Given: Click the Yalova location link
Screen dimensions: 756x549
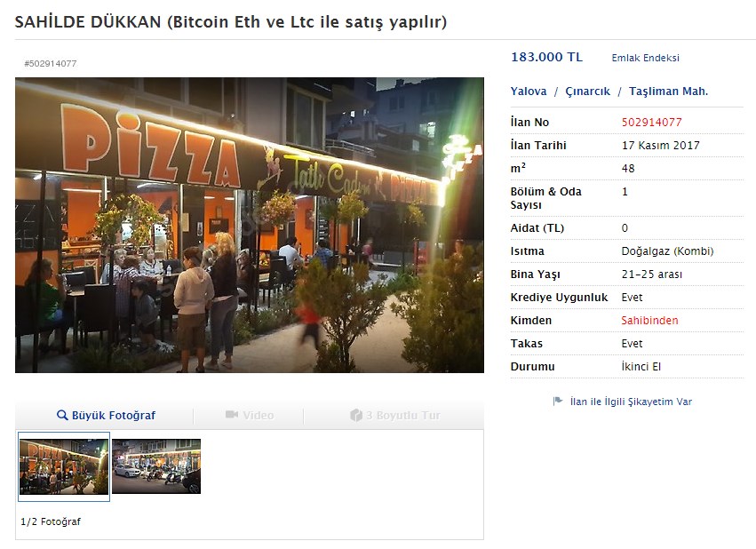Looking at the screenshot, I should click(529, 91).
